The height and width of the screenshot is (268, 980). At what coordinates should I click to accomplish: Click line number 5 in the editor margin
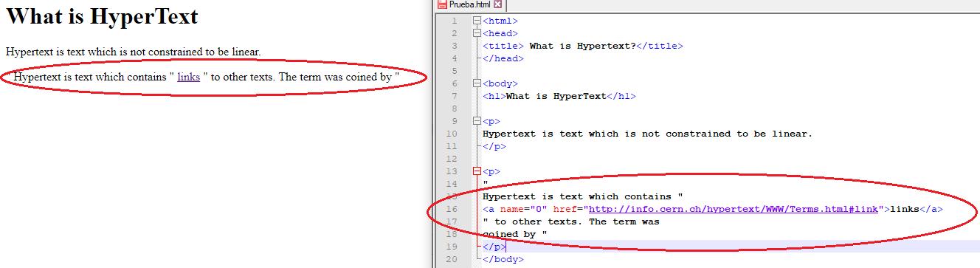click(x=455, y=71)
